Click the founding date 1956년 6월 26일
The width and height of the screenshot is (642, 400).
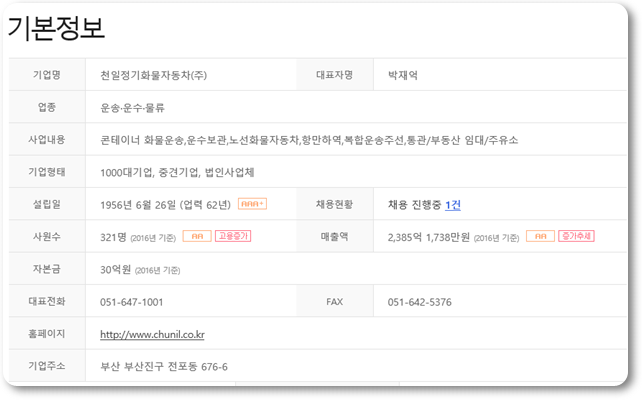coord(138,205)
